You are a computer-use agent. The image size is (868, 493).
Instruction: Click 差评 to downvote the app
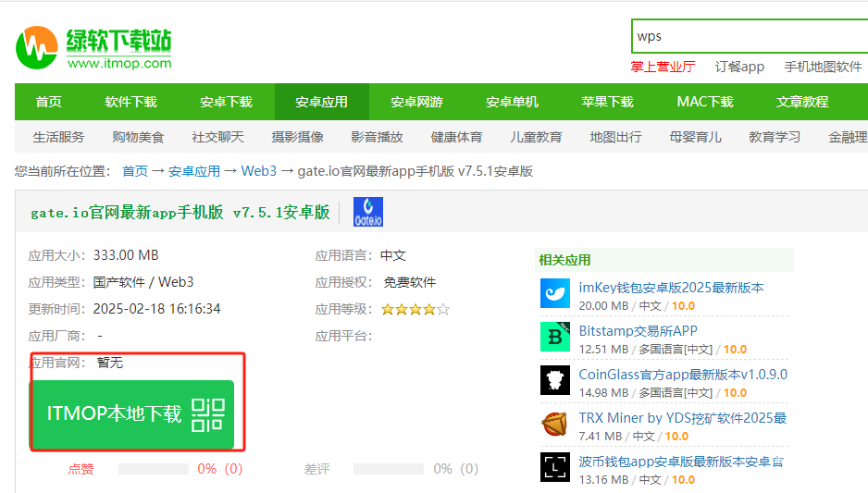click(316, 469)
